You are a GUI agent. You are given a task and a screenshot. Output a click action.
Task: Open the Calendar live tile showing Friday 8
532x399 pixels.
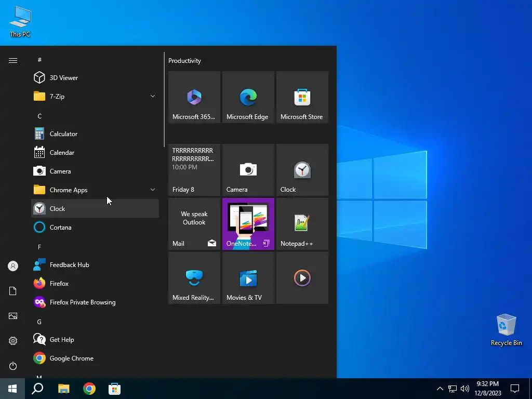click(194, 170)
